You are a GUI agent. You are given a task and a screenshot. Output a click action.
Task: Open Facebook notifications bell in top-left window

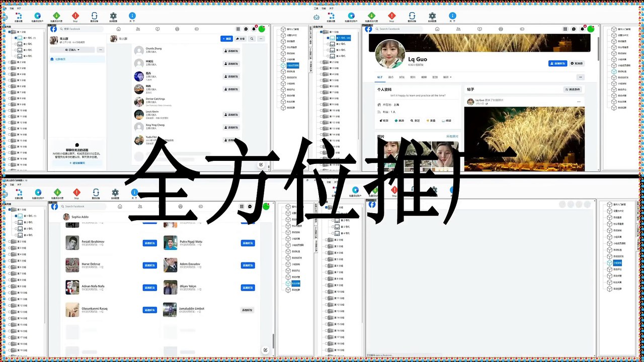point(254,29)
